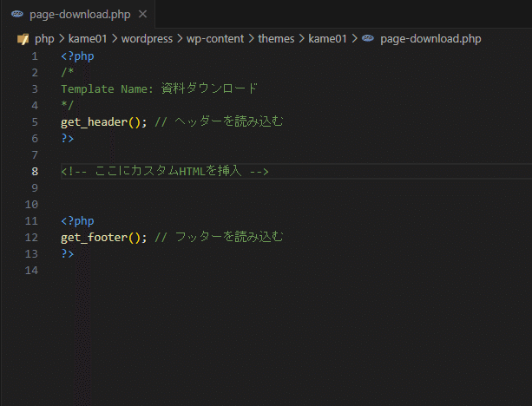This screenshot has width=532, height=406.
Task: Expand the chevron after themes breadcrumb
Action: (302, 39)
